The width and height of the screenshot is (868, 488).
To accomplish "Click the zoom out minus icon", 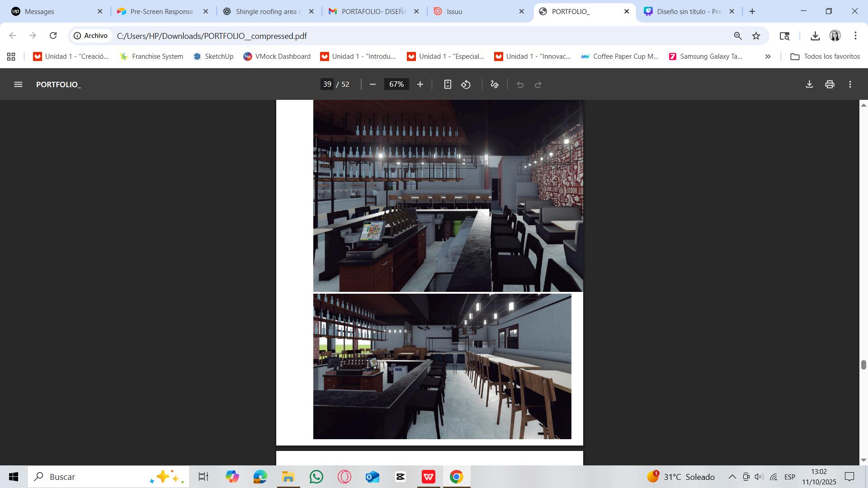I will 373,84.
